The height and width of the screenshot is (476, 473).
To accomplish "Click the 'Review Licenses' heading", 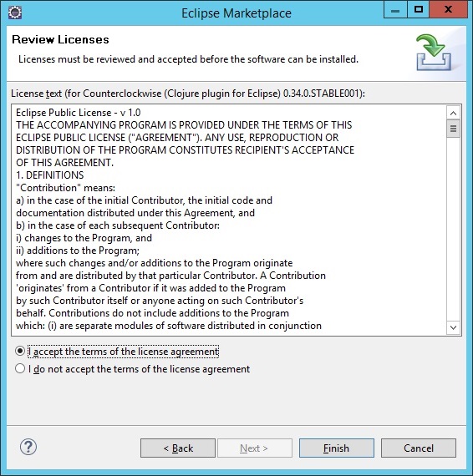I will [60, 39].
